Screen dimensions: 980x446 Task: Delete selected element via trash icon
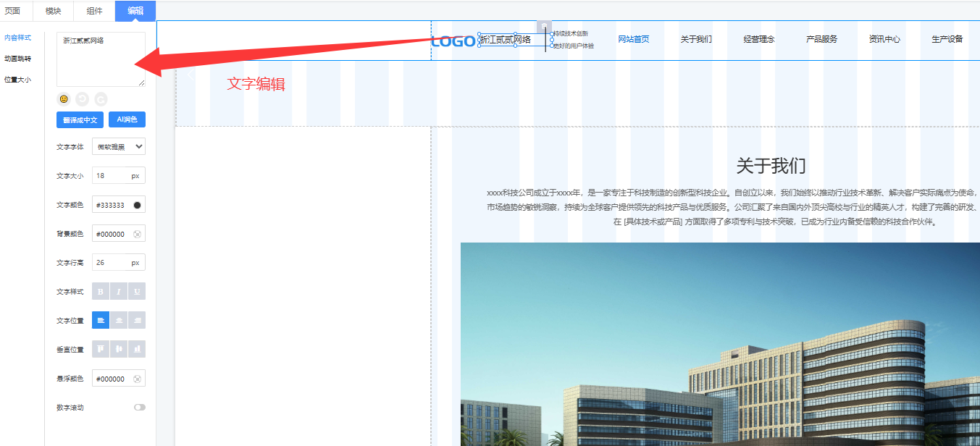[x=545, y=27]
